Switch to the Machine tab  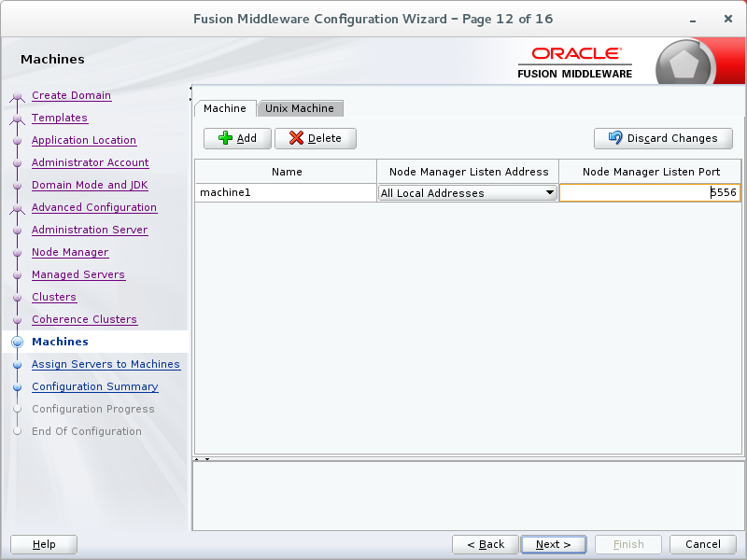225,108
